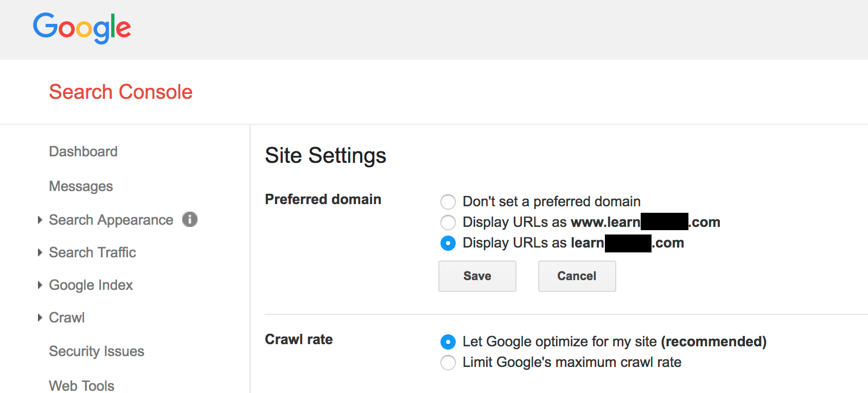Viewport: 868px width, 393px height.
Task: Cancel the preferred domain changes
Action: pyautogui.click(x=577, y=276)
